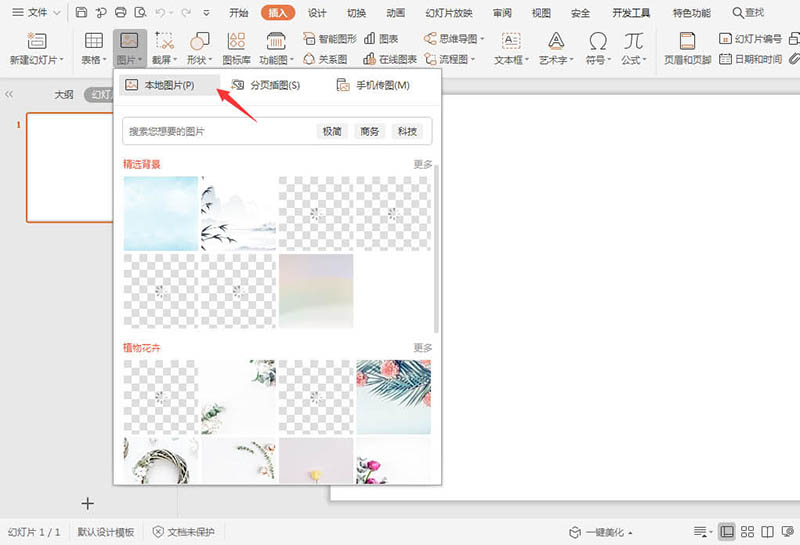This screenshot has height=545, width=800.
Task: Insert Slide Number (幻灯片编号)
Action: (750, 38)
